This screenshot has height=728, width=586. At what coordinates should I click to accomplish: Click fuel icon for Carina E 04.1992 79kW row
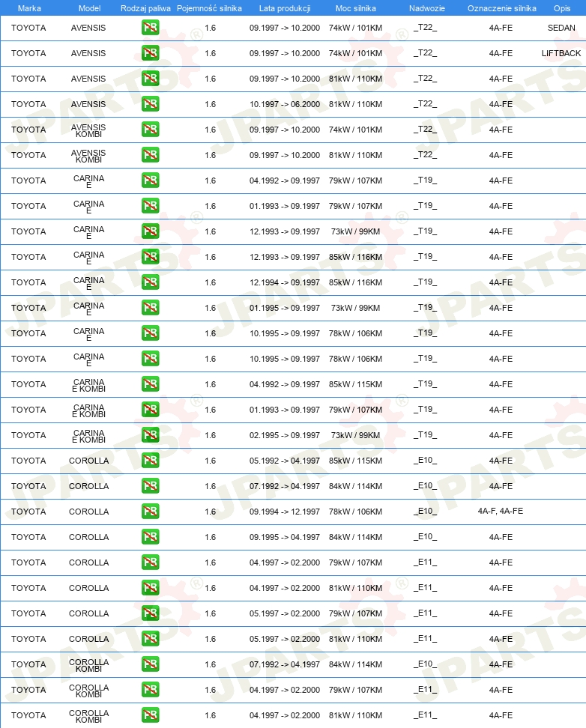(150, 181)
